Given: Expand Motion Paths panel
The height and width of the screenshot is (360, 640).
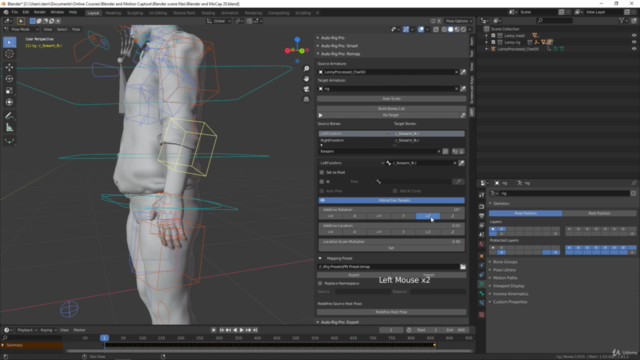Looking at the screenshot, I should tap(504, 278).
